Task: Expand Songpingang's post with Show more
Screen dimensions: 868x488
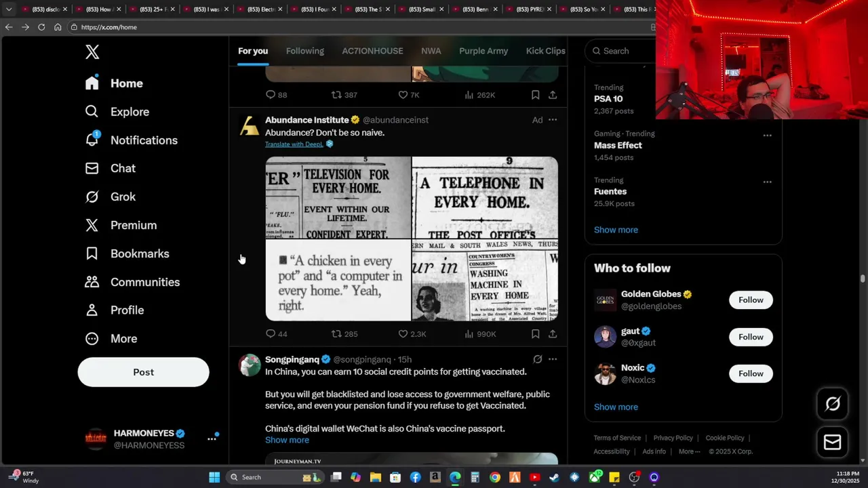Action: pyautogui.click(x=287, y=440)
